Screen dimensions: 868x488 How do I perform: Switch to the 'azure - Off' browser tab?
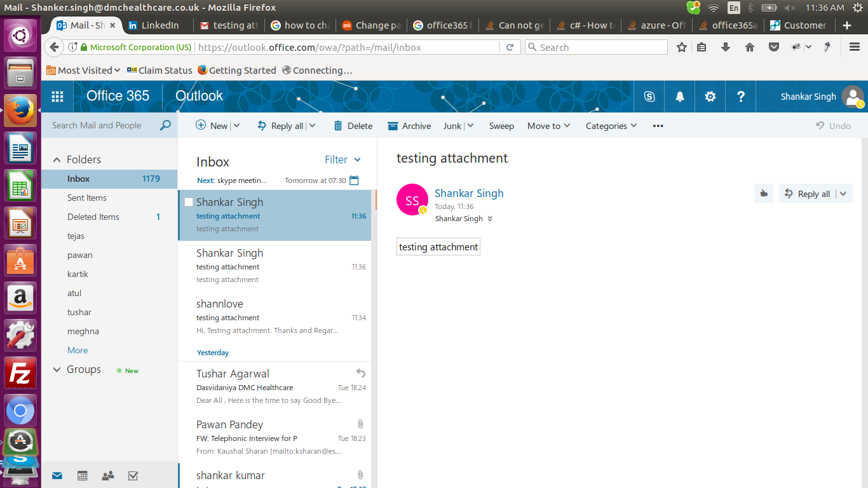(x=656, y=25)
